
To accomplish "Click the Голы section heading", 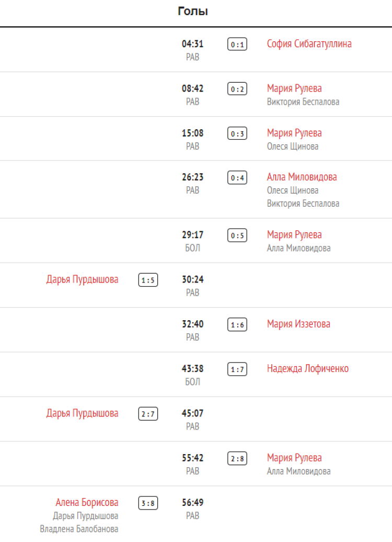I will point(193,12).
